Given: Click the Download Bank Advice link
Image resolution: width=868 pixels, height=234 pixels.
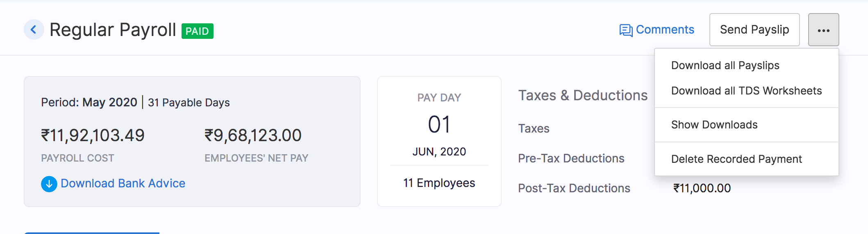Looking at the screenshot, I should click(123, 183).
